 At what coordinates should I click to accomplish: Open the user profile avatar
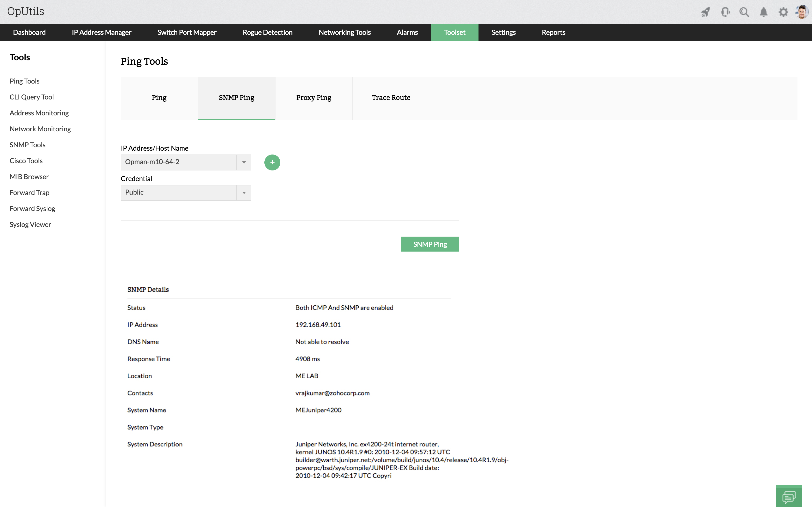pos(802,12)
